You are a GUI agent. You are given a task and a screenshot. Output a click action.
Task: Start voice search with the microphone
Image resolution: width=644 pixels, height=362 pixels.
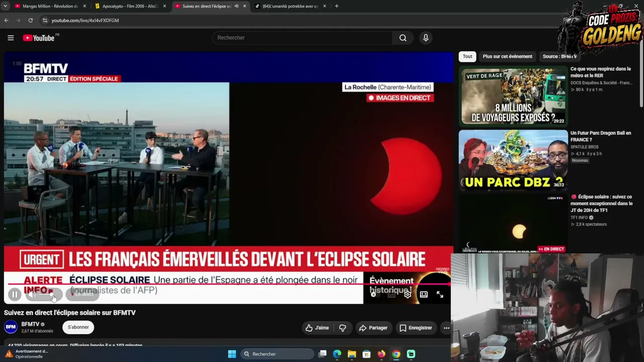click(426, 38)
